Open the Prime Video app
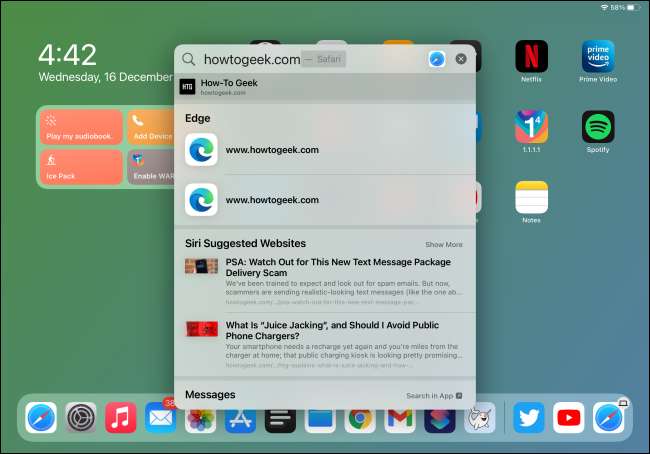The width and height of the screenshot is (650, 454). point(598,56)
